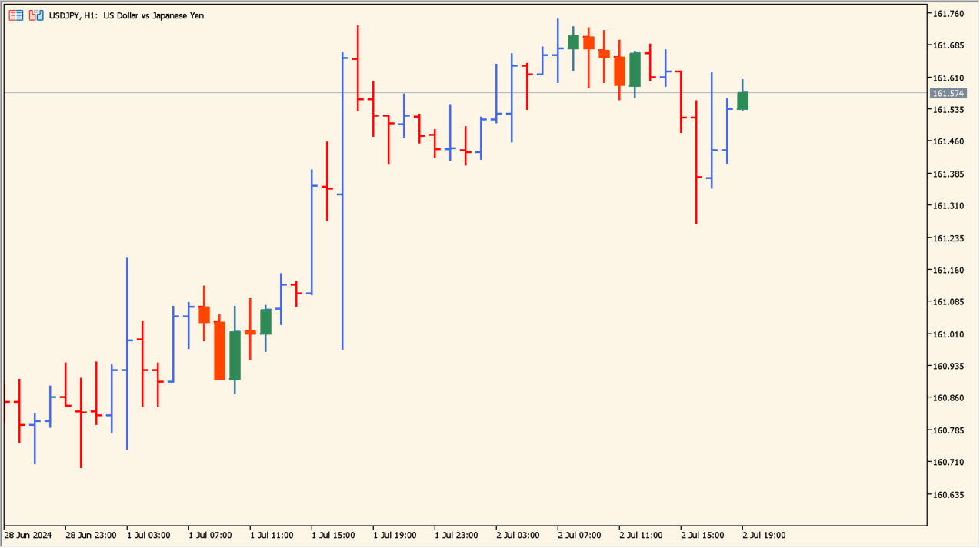This screenshot has height=548, width=980.
Task: Click the 161.610 price scale label
Action: pos(948,78)
